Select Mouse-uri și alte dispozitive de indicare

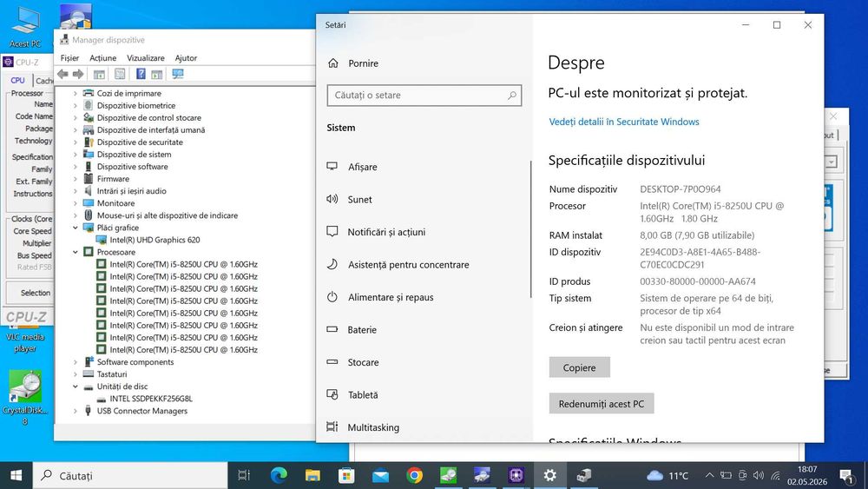(x=168, y=215)
